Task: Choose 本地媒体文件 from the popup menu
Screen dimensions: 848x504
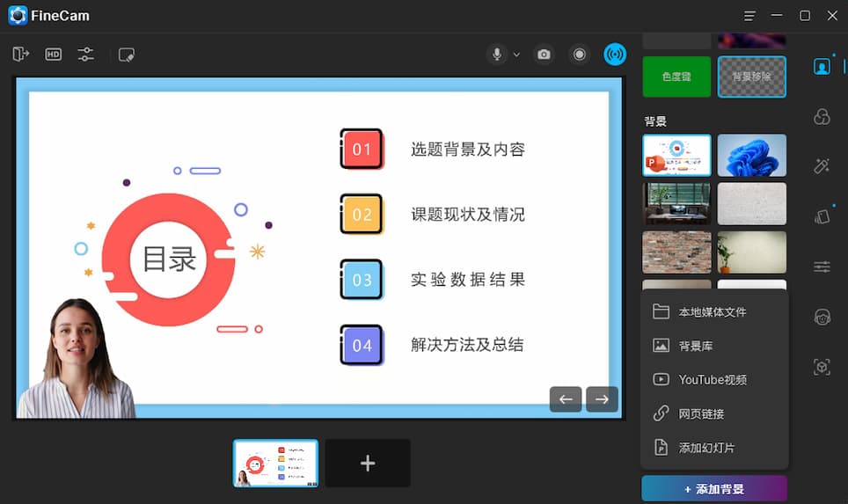Action: [713, 312]
